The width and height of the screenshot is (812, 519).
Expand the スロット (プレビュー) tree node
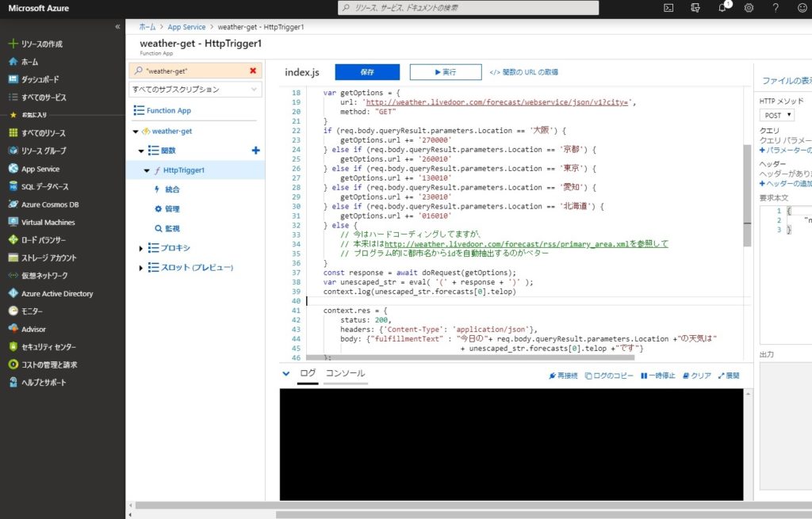click(141, 268)
